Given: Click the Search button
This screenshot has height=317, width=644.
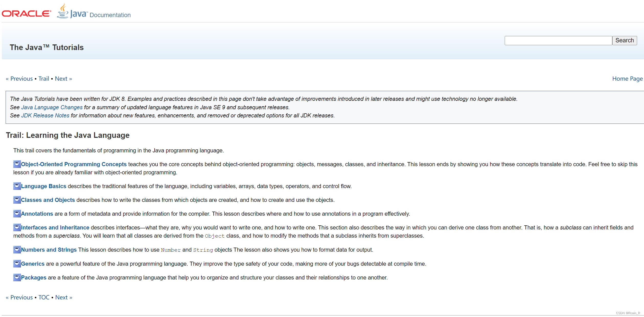Looking at the screenshot, I should click(x=625, y=40).
